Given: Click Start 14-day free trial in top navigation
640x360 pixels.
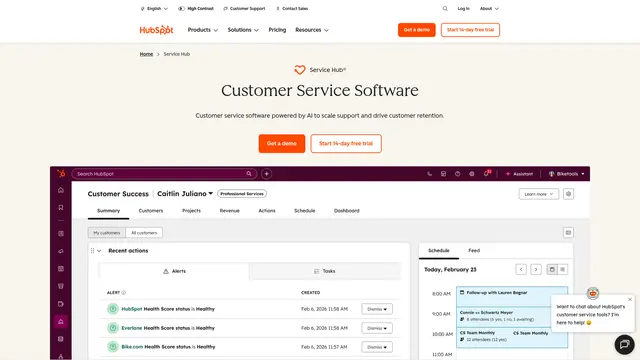Looking at the screenshot, I should (470, 30).
